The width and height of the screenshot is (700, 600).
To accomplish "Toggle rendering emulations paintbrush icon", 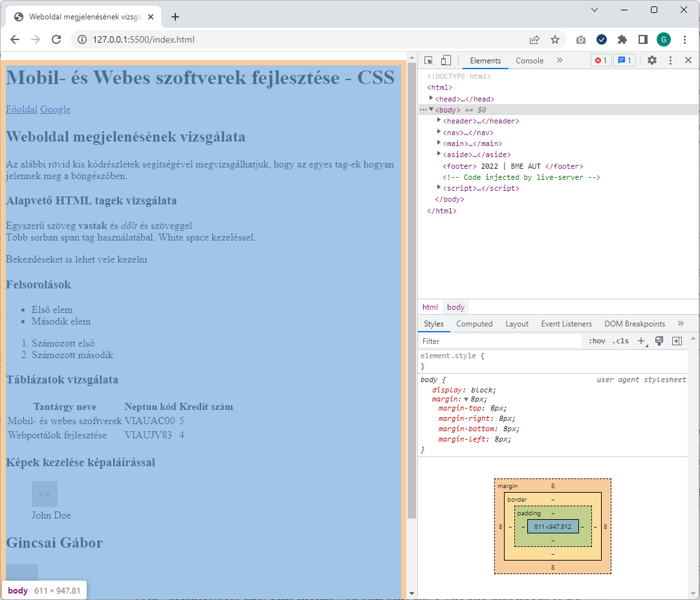I will click(659, 341).
